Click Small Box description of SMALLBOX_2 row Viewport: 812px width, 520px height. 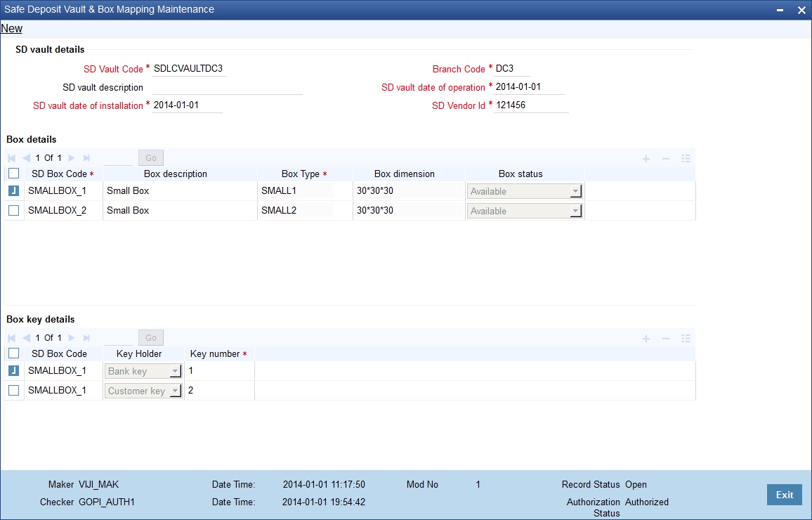(x=180, y=210)
